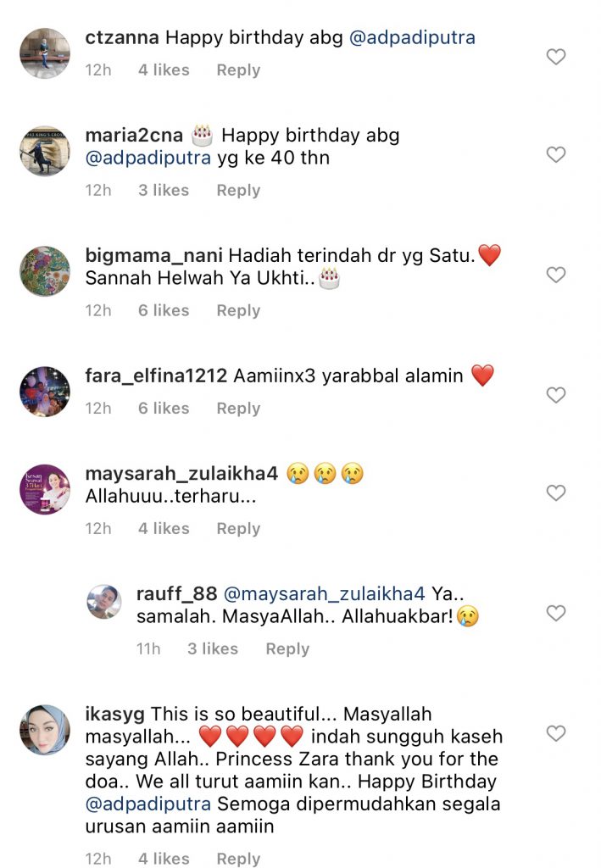Viewport: 601px width, 868px height.
Task: Reply to rauff_88's nested comment
Action: (287, 648)
